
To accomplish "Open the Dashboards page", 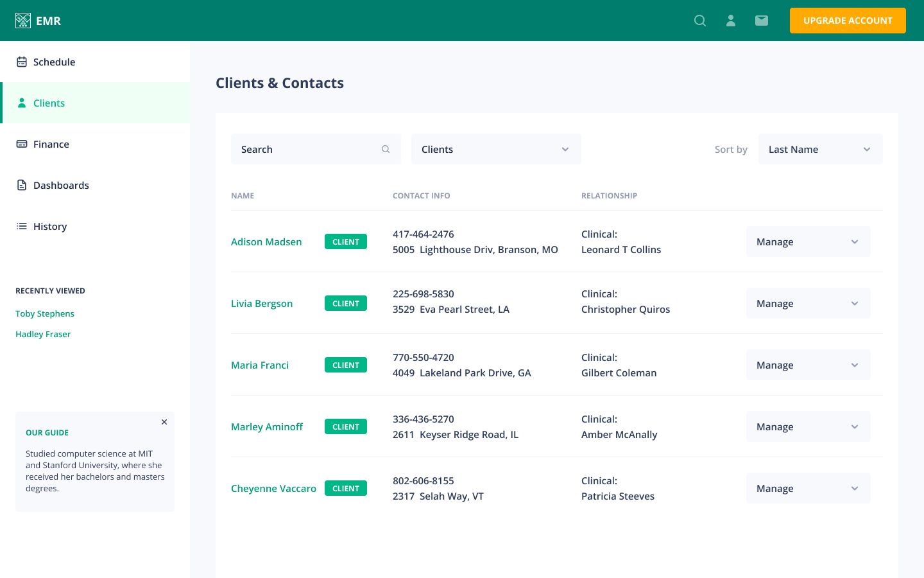I will pos(61,185).
